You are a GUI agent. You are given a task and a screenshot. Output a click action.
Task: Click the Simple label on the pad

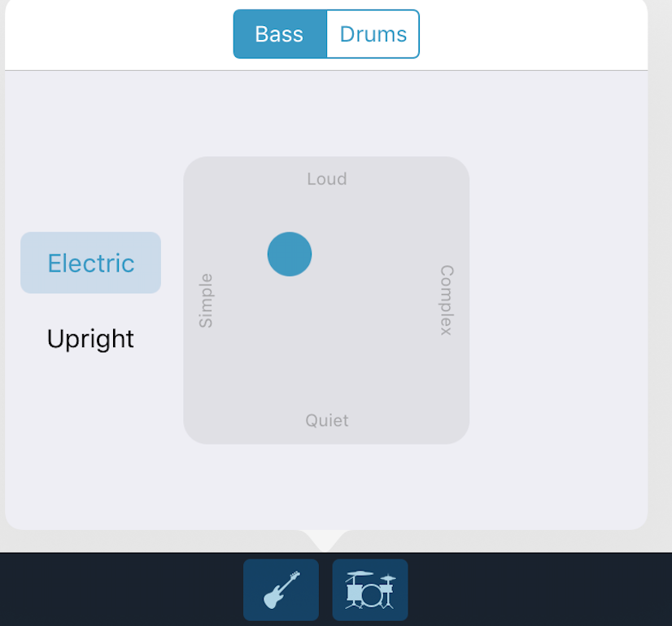coord(206,300)
